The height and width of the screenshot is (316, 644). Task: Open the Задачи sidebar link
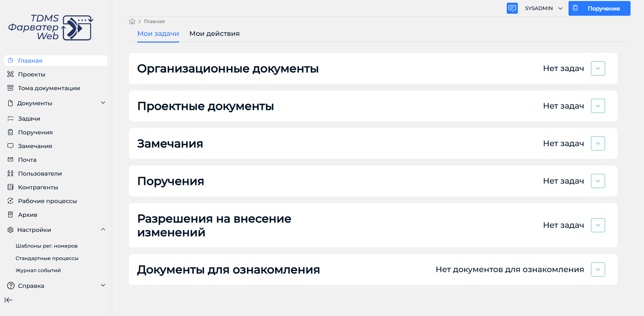click(x=29, y=119)
